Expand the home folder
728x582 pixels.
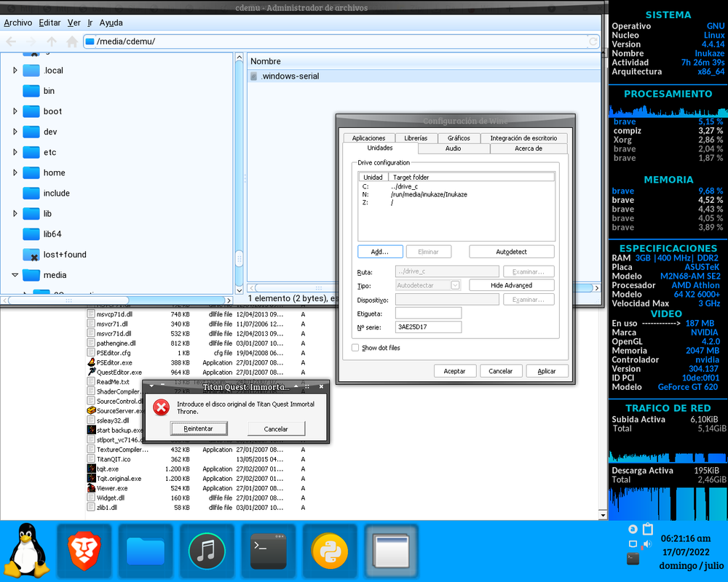(x=15, y=172)
